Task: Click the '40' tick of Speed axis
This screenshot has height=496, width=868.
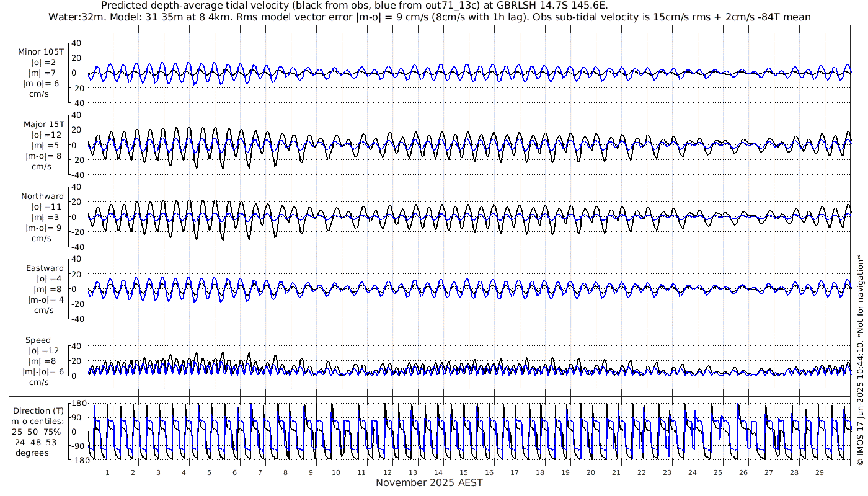Action: (77, 346)
